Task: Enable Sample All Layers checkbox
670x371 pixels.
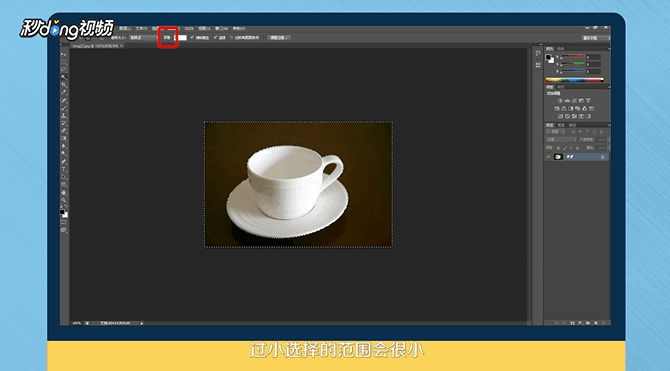Action: [231, 38]
